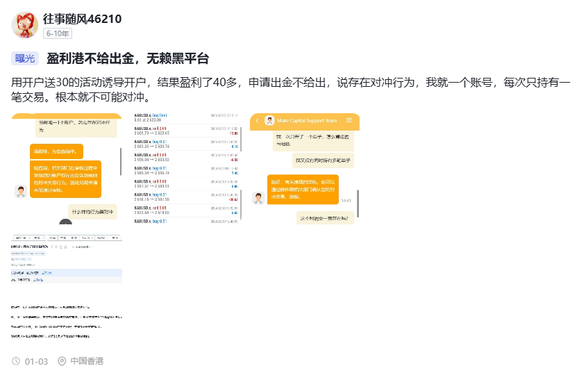Click the location pin icon

(x=62, y=361)
